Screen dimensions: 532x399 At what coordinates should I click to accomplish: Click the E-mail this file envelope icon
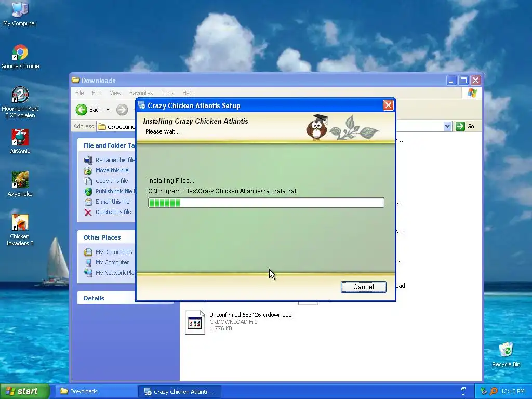[x=88, y=202]
